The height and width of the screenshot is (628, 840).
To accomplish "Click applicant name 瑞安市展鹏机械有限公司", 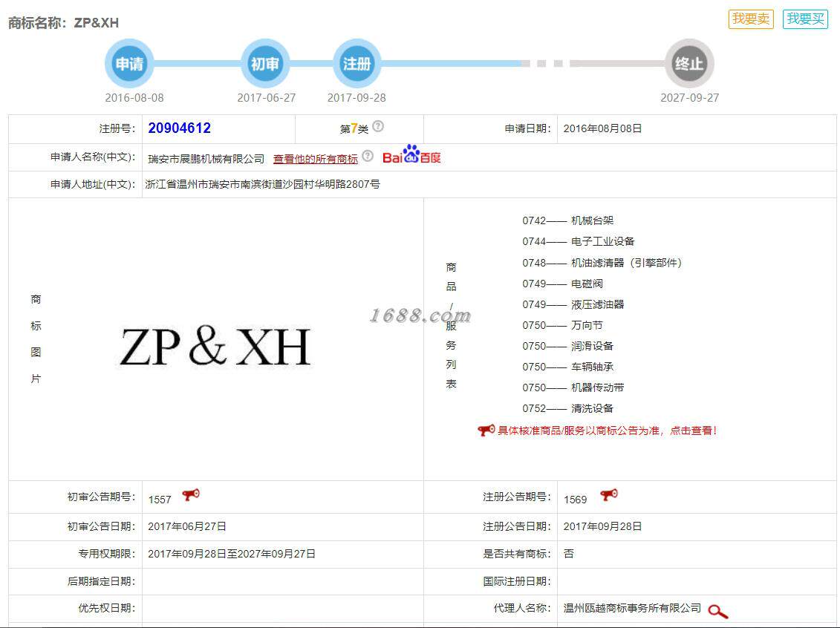I will pos(206,159).
